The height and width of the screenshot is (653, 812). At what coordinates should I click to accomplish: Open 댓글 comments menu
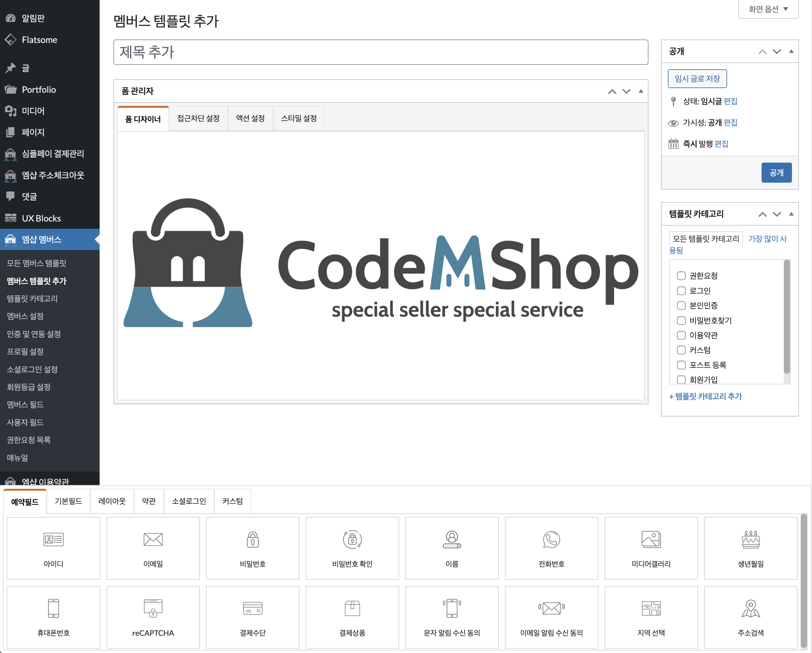[x=50, y=196]
